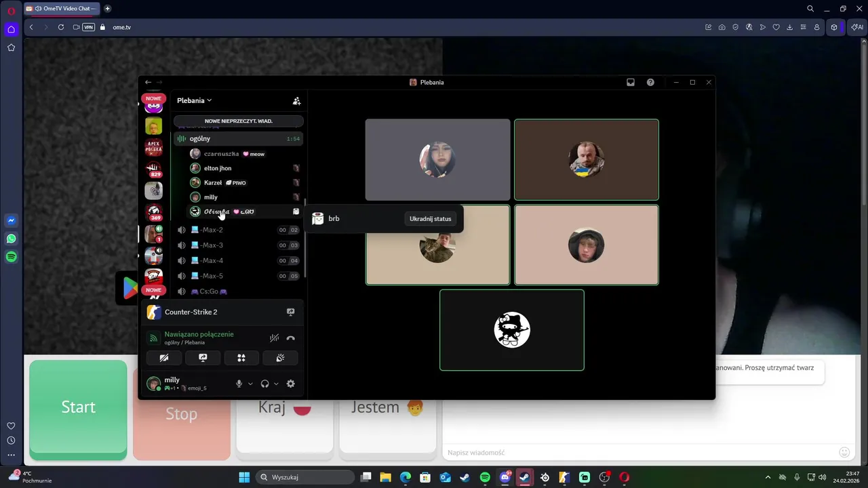Select the APEX POLSKA server icon
Image resolution: width=868 pixels, height=488 pixels.
(154, 148)
